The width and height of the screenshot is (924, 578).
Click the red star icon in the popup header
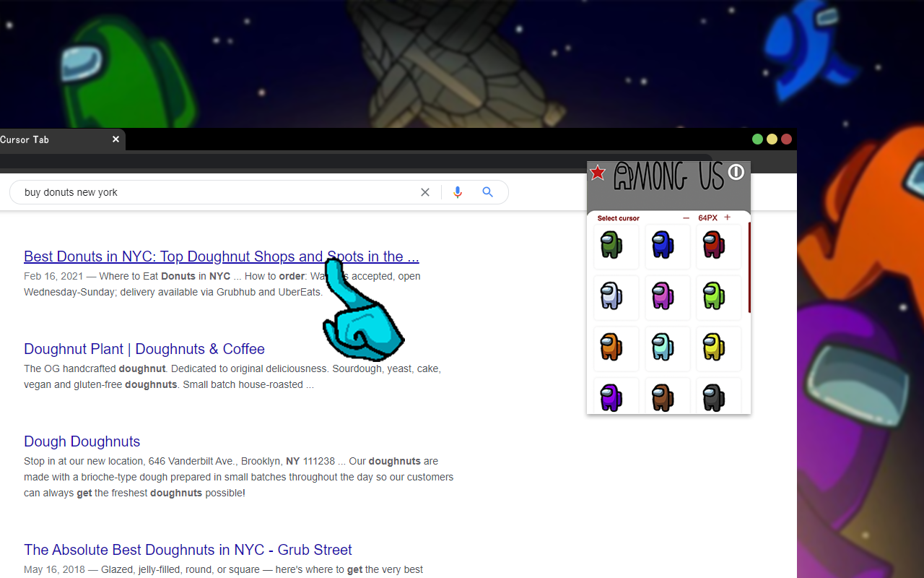(597, 173)
